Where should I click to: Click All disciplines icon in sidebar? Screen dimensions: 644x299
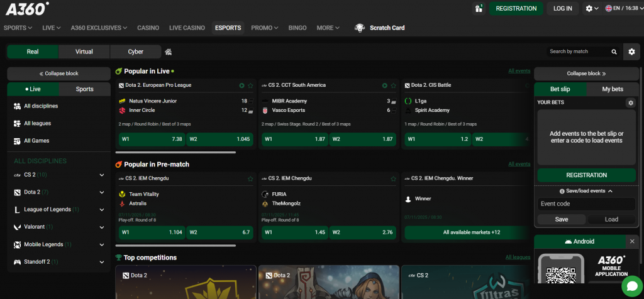coord(17,106)
